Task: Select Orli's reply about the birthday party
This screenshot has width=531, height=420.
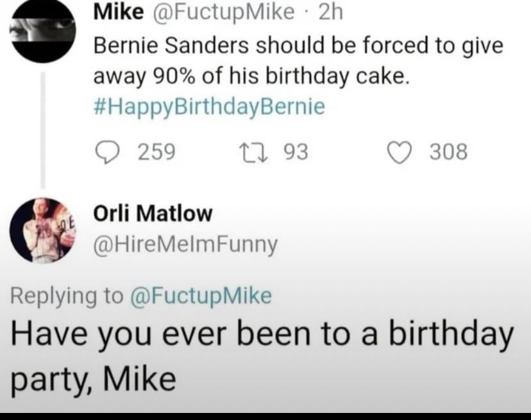Action: pos(257,356)
